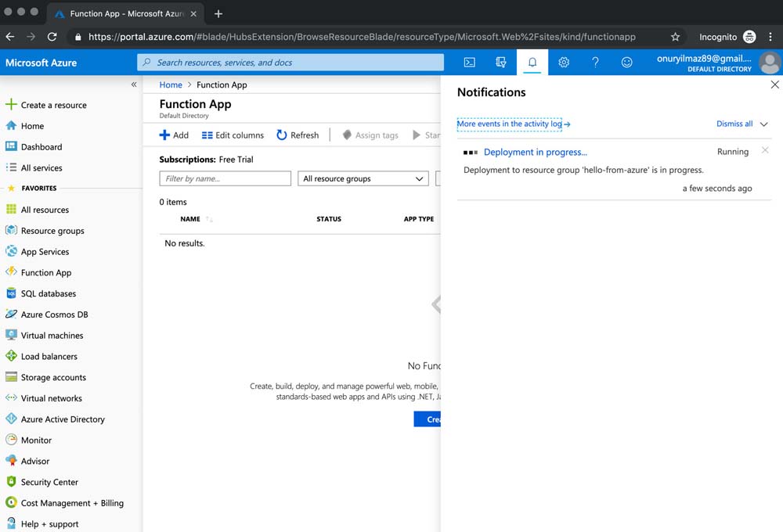Image resolution: width=783 pixels, height=532 pixels.
Task: Click the help question mark icon
Action: point(595,63)
